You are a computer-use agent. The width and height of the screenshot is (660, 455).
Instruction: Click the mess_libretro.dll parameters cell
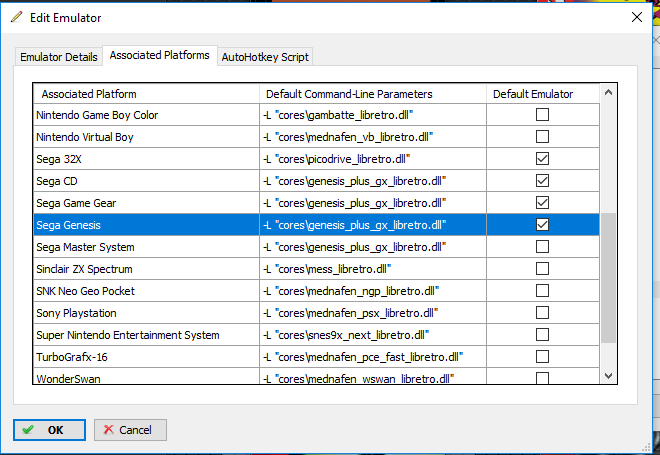(x=373, y=269)
